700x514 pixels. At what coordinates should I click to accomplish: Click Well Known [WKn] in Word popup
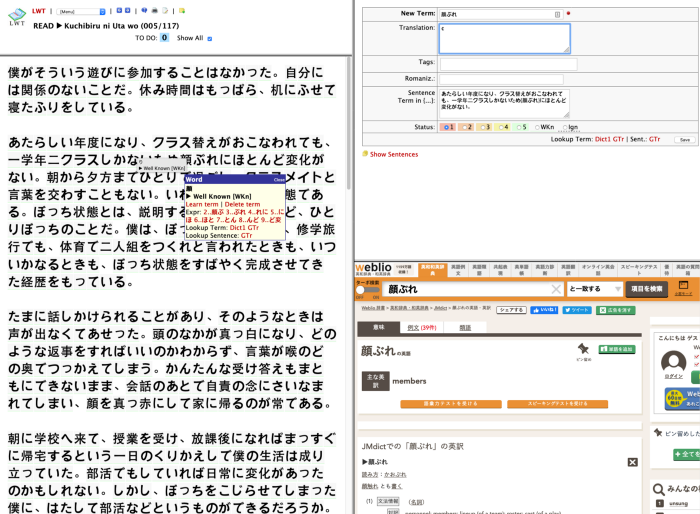pos(222,196)
